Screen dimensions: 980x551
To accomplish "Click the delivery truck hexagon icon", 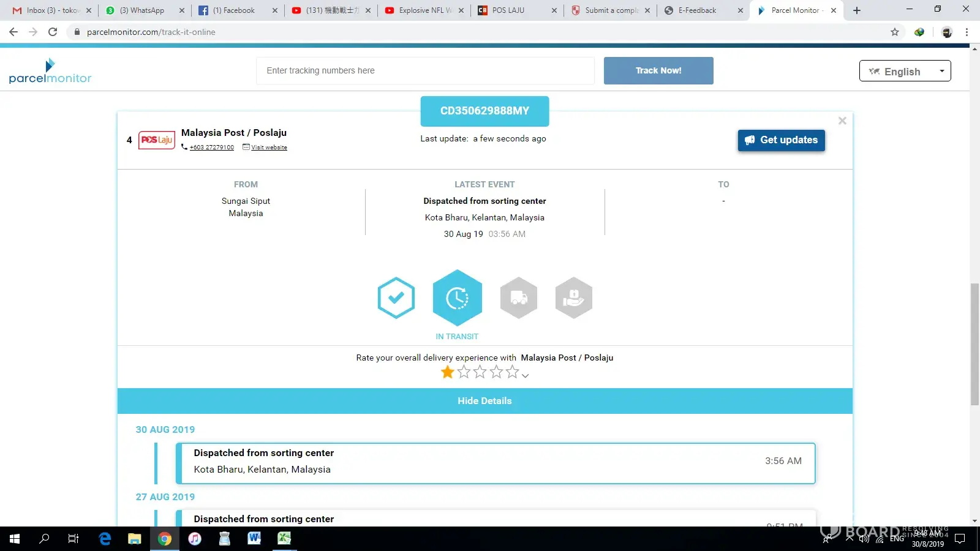I will pyautogui.click(x=519, y=298).
